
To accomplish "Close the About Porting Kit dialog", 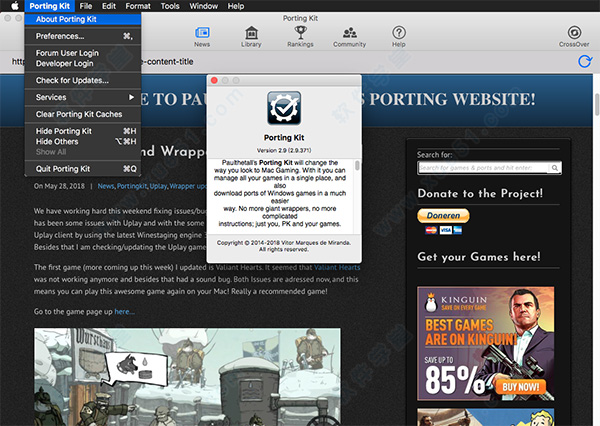I will pos(214,80).
